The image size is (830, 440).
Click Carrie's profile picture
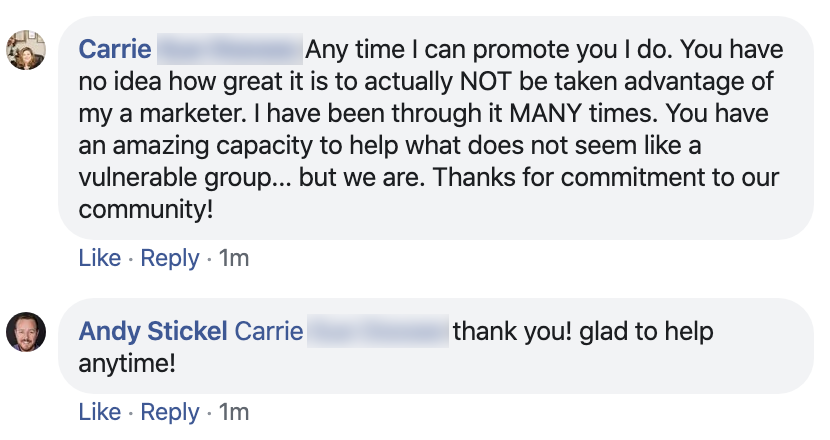[25, 50]
